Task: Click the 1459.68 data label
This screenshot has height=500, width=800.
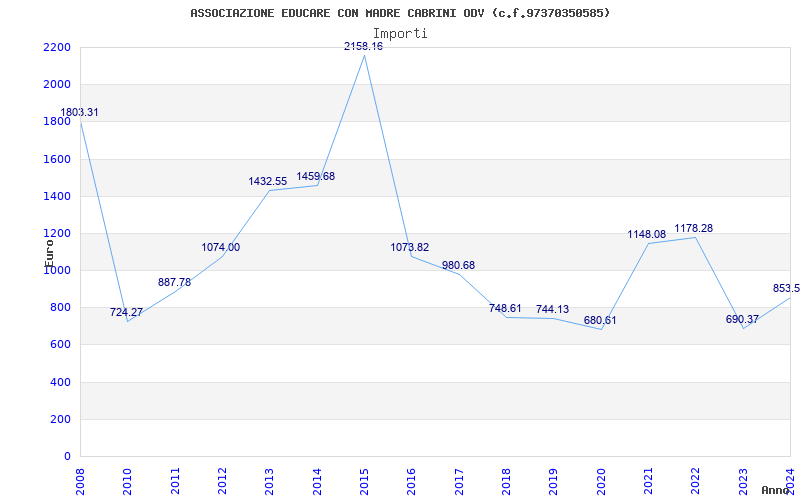Action: [x=316, y=176]
